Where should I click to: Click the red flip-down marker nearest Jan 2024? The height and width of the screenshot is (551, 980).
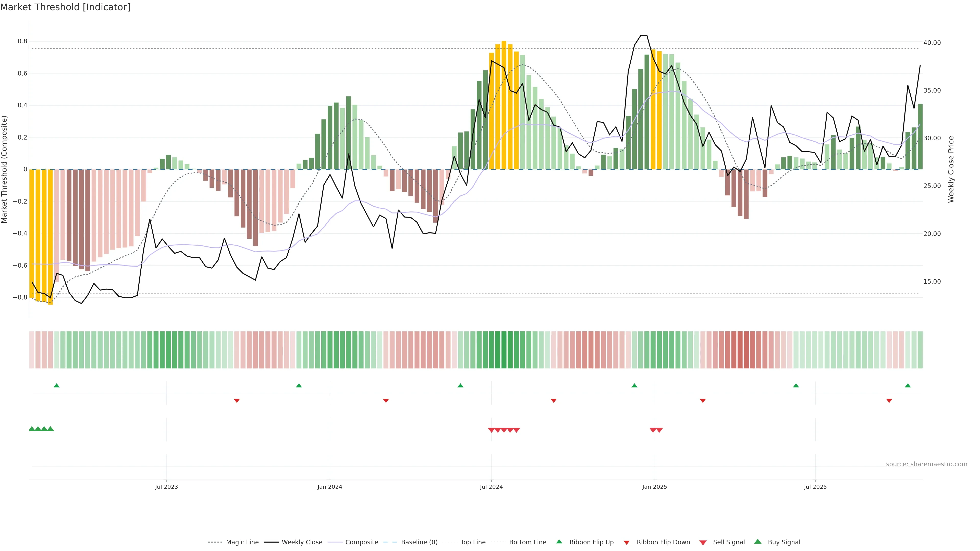point(386,401)
